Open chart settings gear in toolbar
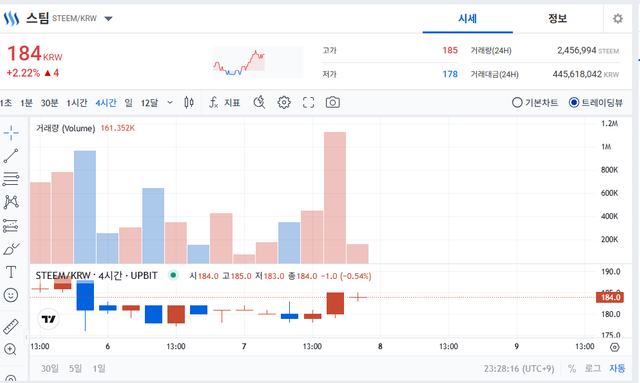The image size is (640, 383). [x=284, y=102]
